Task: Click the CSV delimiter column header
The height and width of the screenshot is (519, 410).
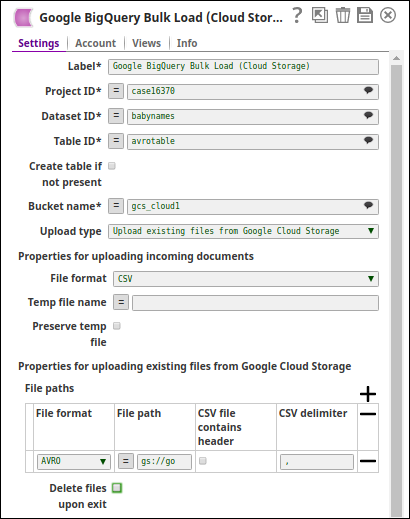Action: point(313,413)
